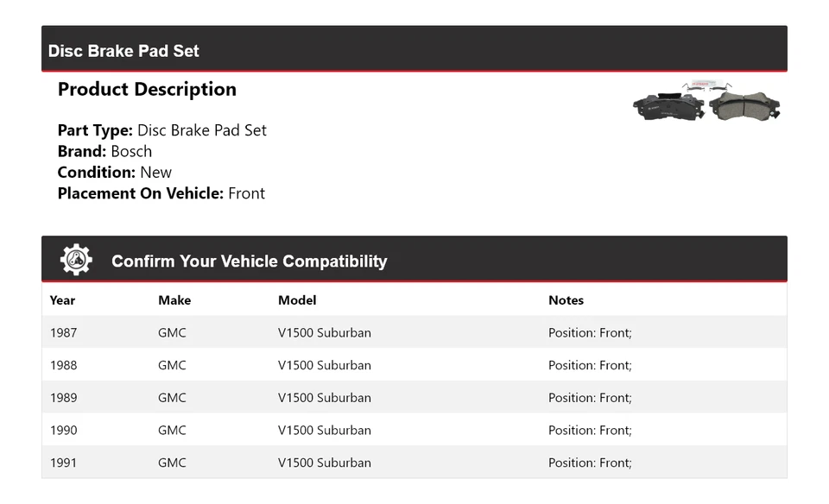Select the Year column header
Viewport: 829px width, 504px height.
point(62,300)
